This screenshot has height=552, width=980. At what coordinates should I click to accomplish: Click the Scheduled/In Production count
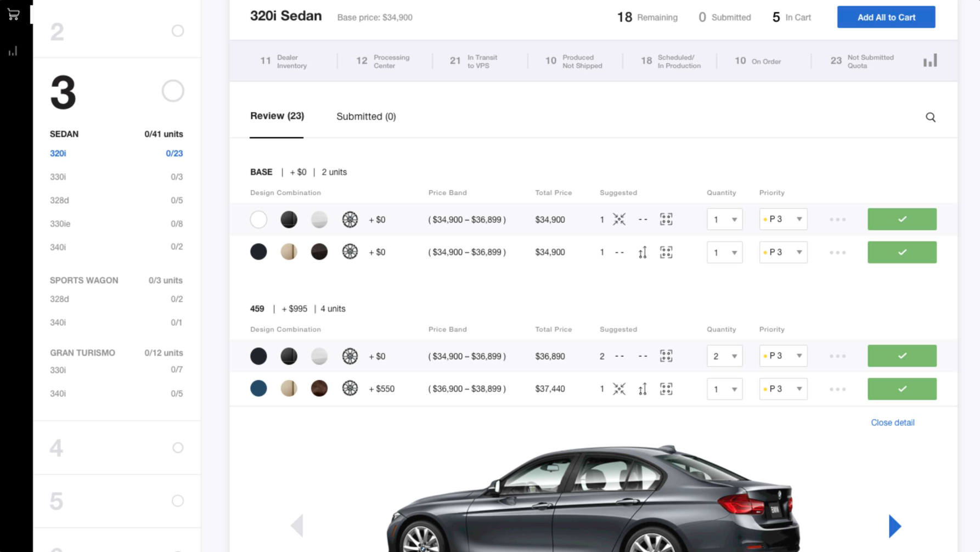pos(646,61)
